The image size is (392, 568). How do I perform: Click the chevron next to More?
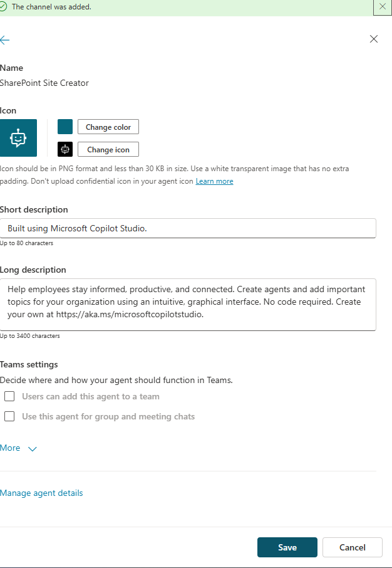(33, 448)
